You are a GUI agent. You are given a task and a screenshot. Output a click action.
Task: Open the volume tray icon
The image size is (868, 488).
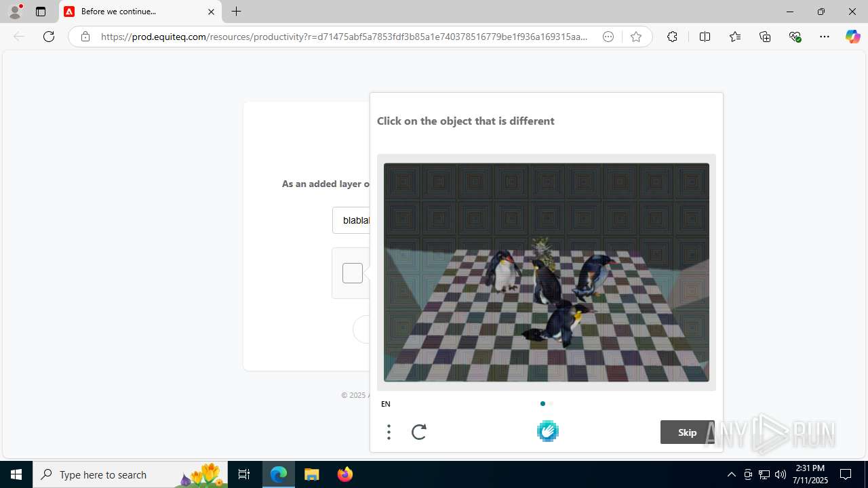(x=781, y=474)
